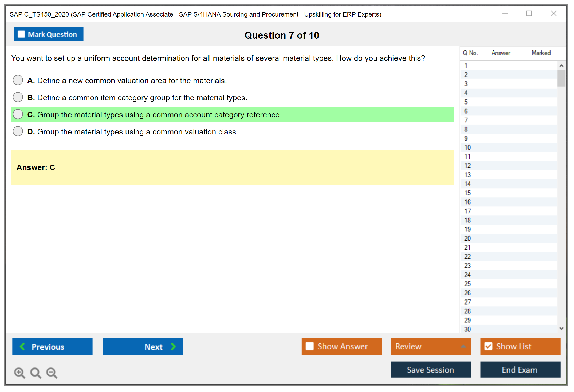The height and width of the screenshot is (392, 574).
Task: Click the zoom in magnifier icon
Action: 19,373
